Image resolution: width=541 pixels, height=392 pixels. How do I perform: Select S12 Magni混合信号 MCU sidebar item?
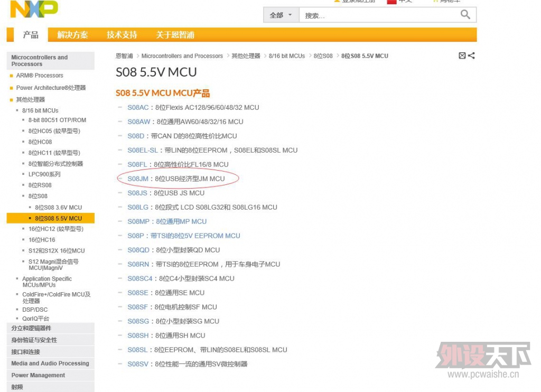tap(54, 265)
